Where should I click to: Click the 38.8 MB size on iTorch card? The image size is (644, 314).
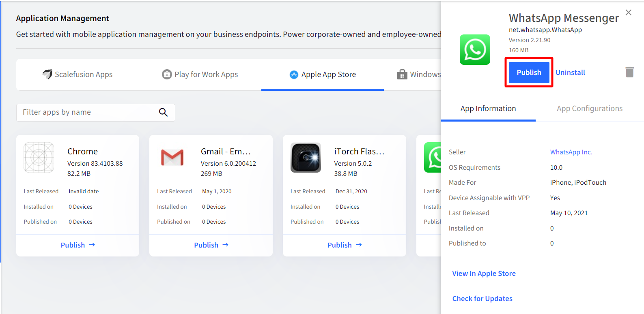[x=346, y=173]
